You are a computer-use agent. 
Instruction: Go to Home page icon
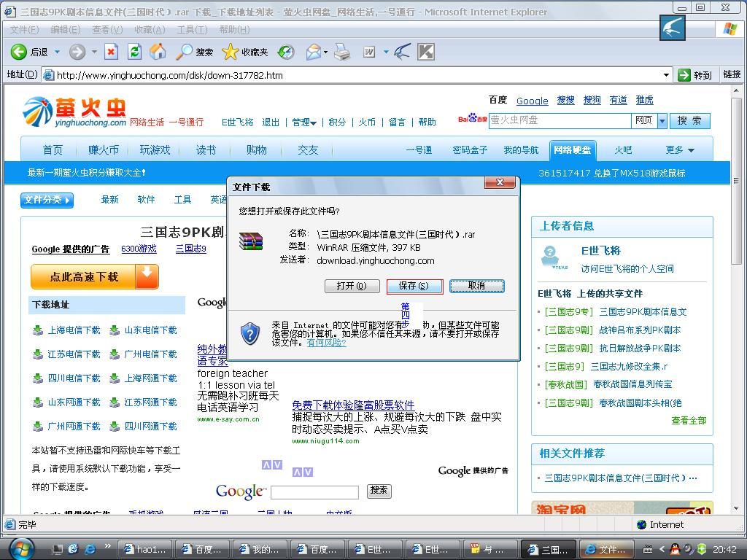158,52
